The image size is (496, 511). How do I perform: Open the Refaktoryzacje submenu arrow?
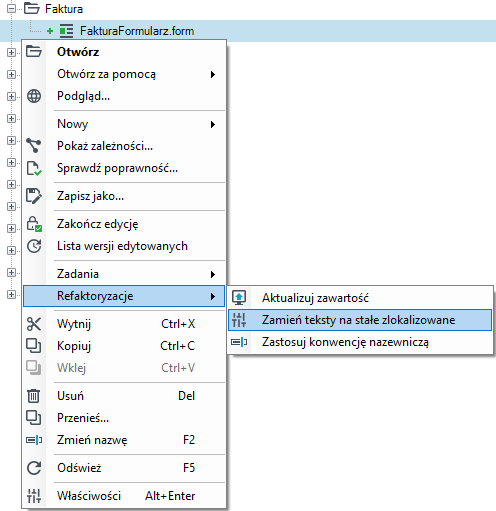(x=213, y=296)
